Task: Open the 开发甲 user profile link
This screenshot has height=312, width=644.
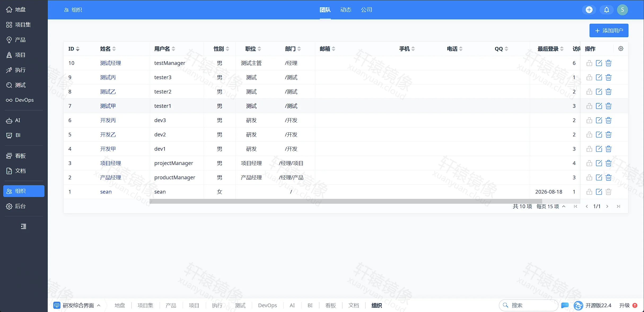Action: pos(108,149)
